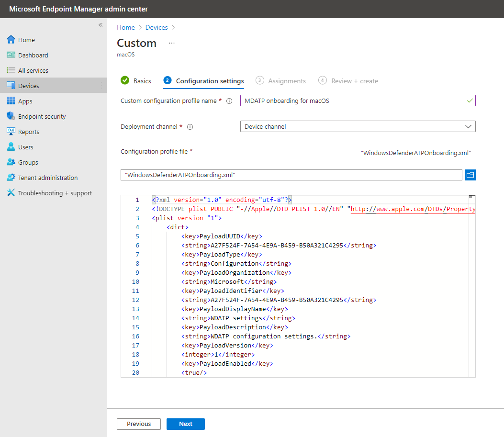Viewport: 504px width, 437px height.
Task: Click the Home breadcrumb link
Action: (126, 27)
